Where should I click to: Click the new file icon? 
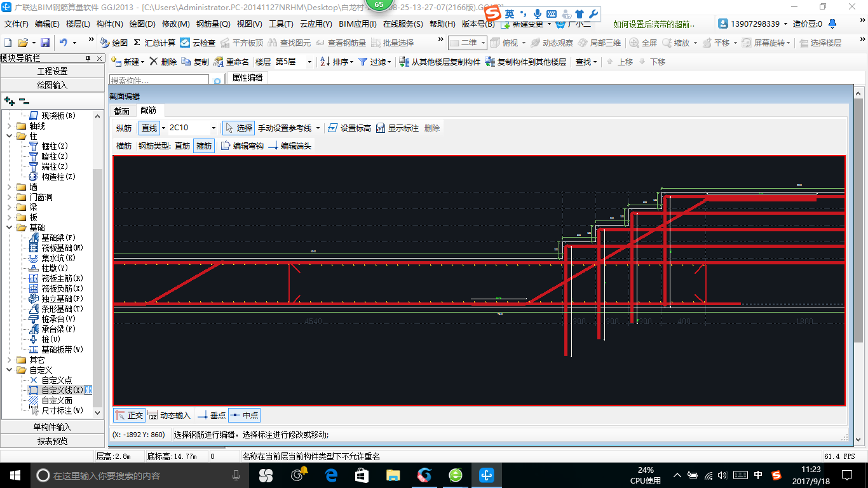click(x=8, y=43)
